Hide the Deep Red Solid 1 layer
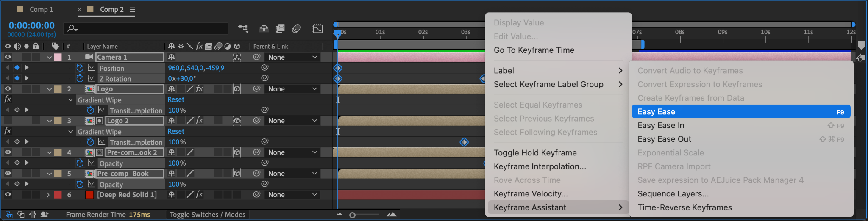This screenshot has height=221, width=868. [x=8, y=195]
